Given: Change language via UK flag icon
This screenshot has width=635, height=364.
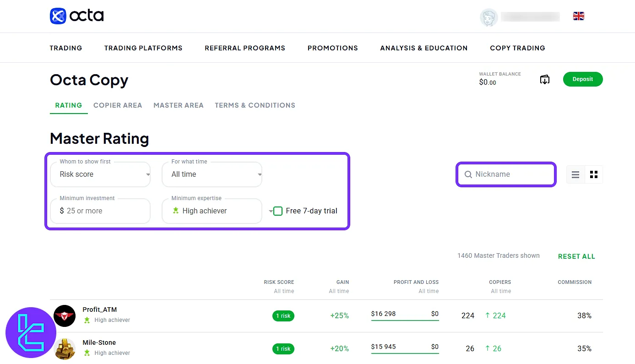Looking at the screenshot, I should tap(579, 16).
